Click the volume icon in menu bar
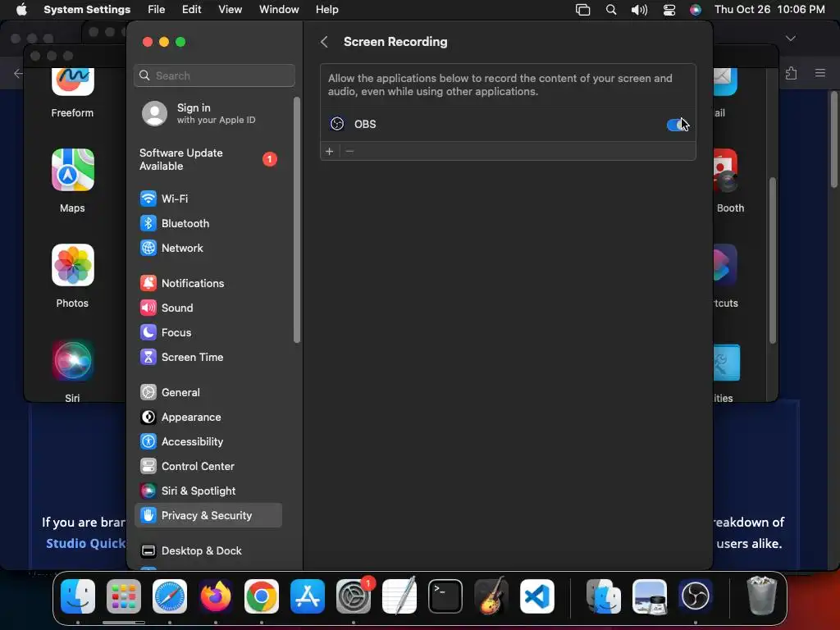840x630 pixels. (639, 10)
